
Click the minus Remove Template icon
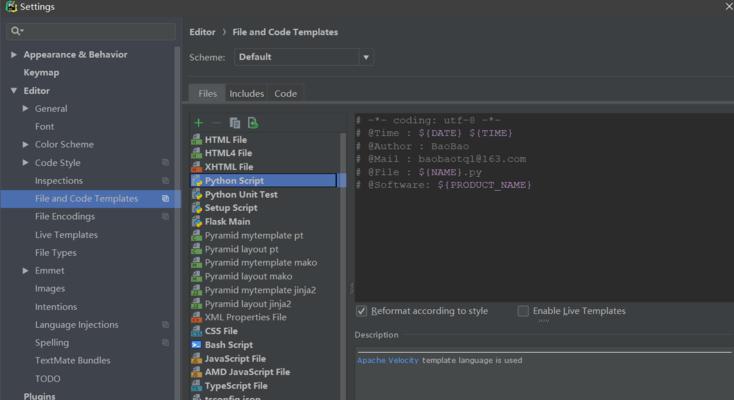click(216, 123)
